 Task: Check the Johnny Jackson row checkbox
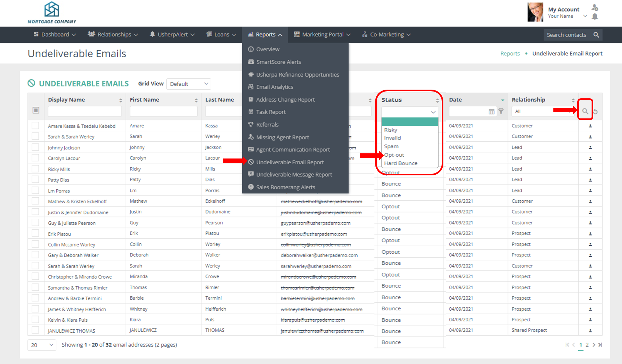pyautogui.click(x=36, y=148)
